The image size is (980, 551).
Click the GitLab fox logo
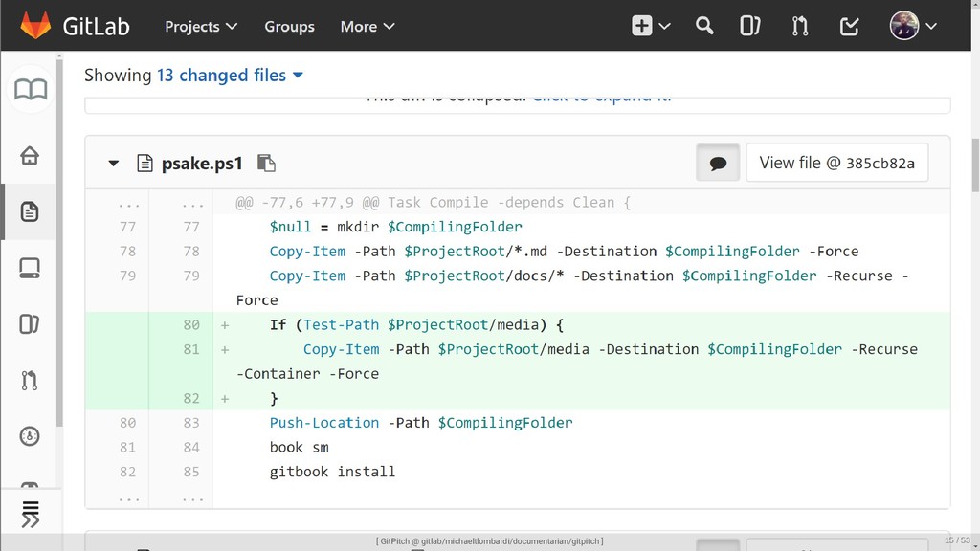point(35,26)
